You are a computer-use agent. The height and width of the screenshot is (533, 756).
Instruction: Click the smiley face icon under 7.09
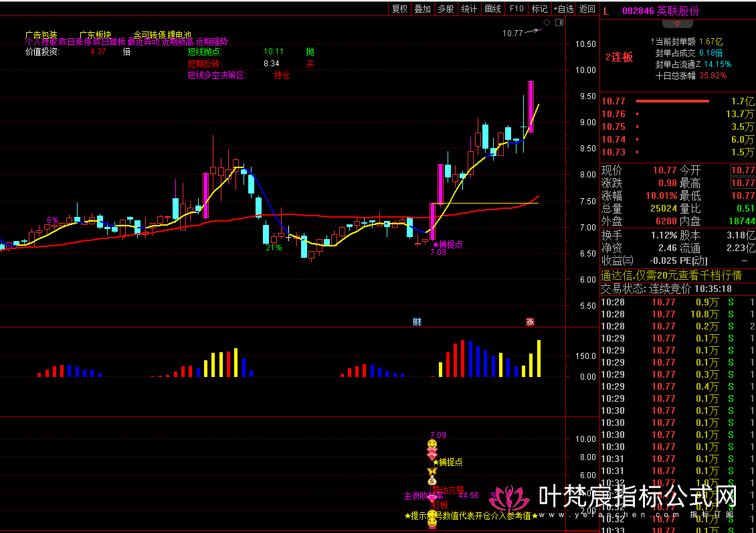coord(433,445)
